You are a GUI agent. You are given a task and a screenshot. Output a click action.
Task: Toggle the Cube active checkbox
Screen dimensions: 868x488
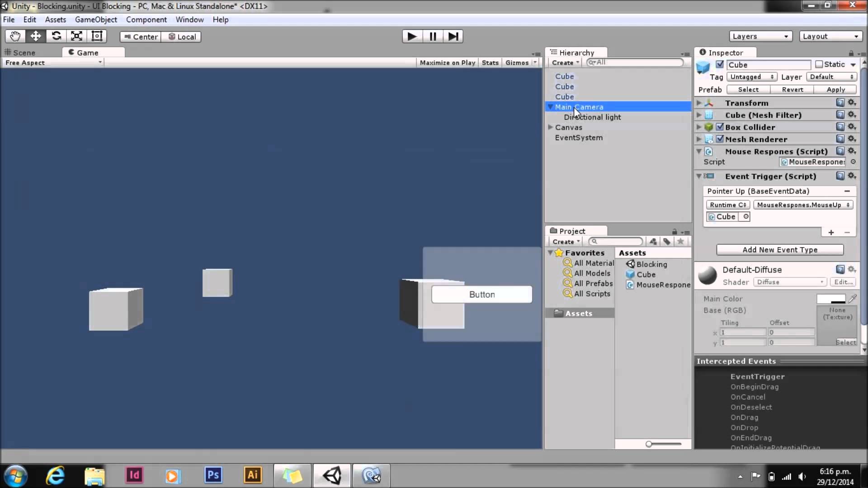[720, 65]
